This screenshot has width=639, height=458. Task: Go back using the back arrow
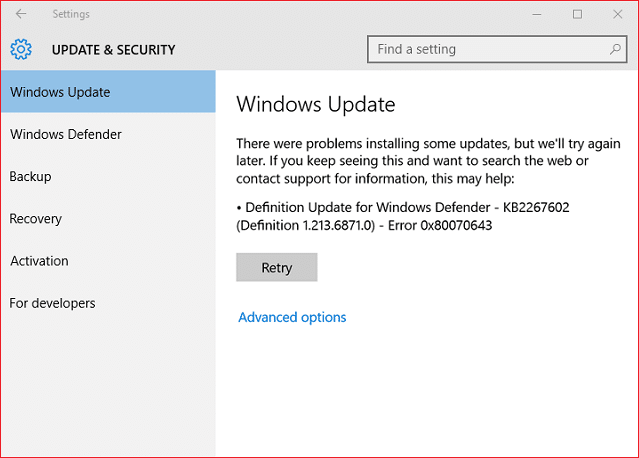click(x=21, y=14)
